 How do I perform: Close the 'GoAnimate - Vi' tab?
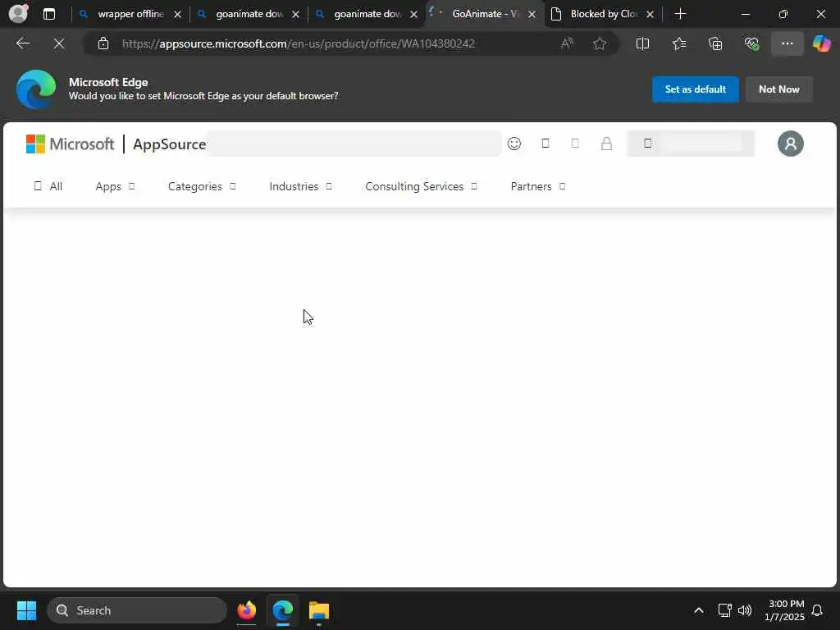(x=532, y=15)
